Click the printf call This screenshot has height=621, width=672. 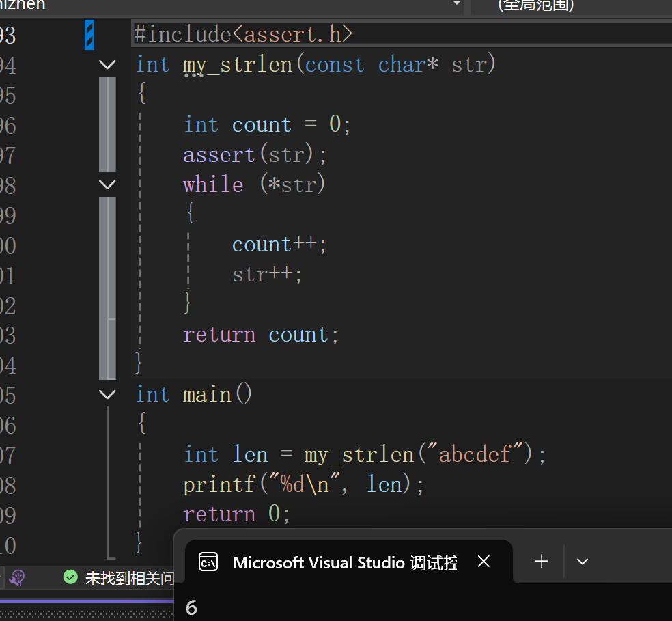point(303,484)
